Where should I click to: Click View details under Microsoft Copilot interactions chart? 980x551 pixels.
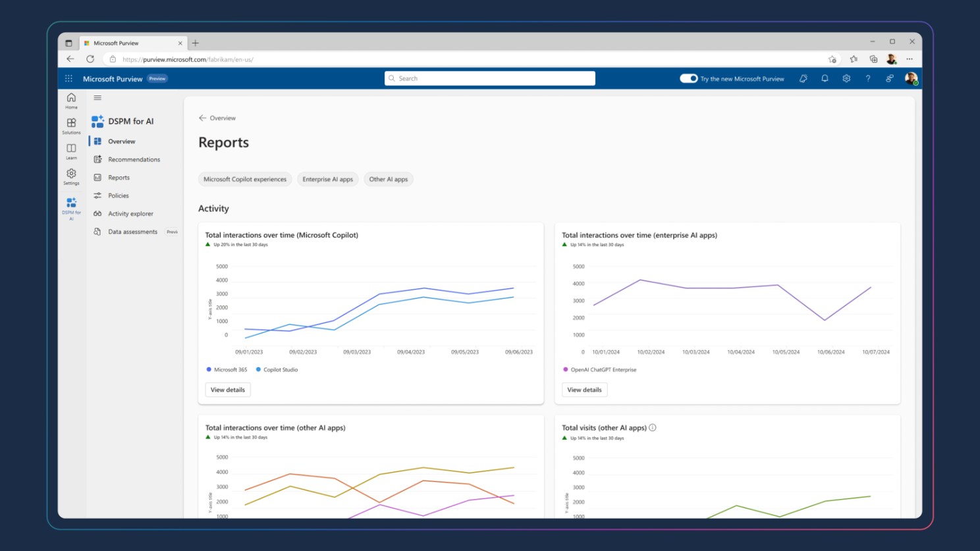[x=227, y=390]
